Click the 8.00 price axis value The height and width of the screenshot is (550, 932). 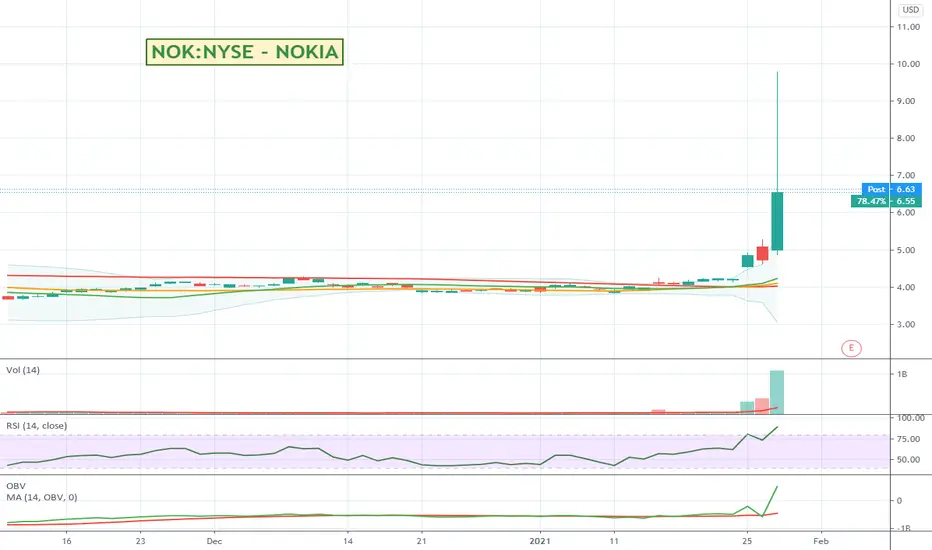click(x=906, y=139)
